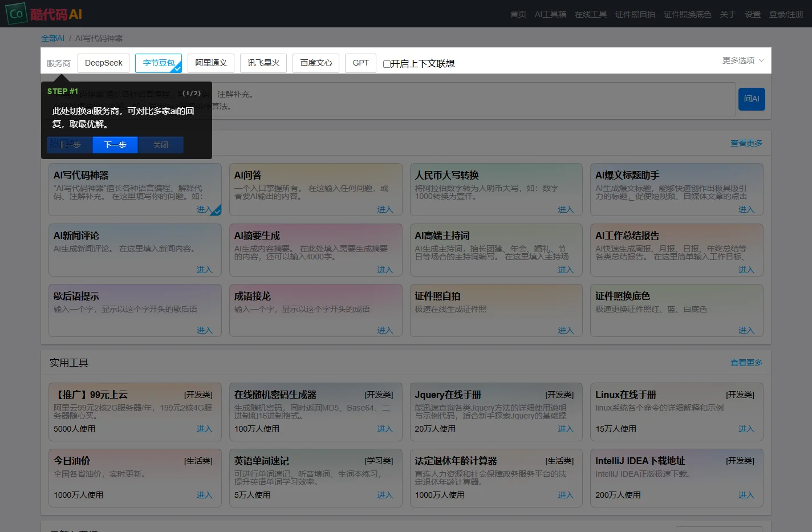Select the 讯飞星火 provider

click(x=263, y=63)
